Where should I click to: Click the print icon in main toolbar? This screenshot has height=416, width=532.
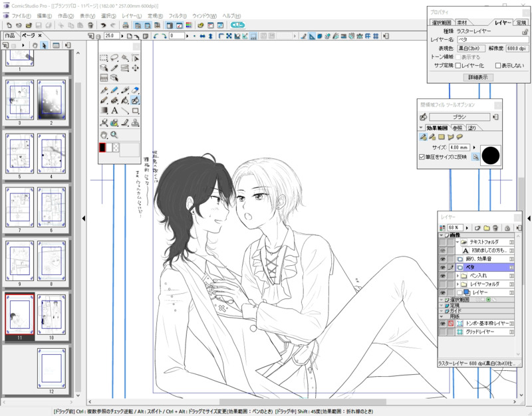pyautogui.click(x=126, y=25)
